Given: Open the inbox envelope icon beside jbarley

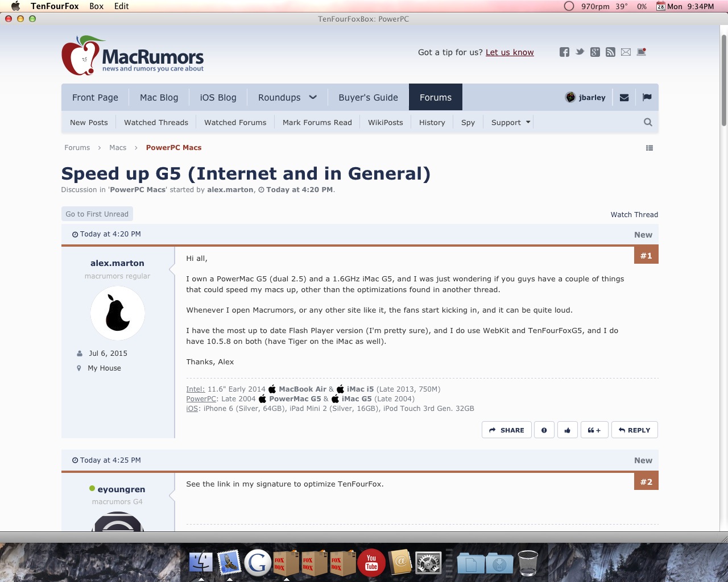Looking at the screenshot, I should tap(624, 97).
